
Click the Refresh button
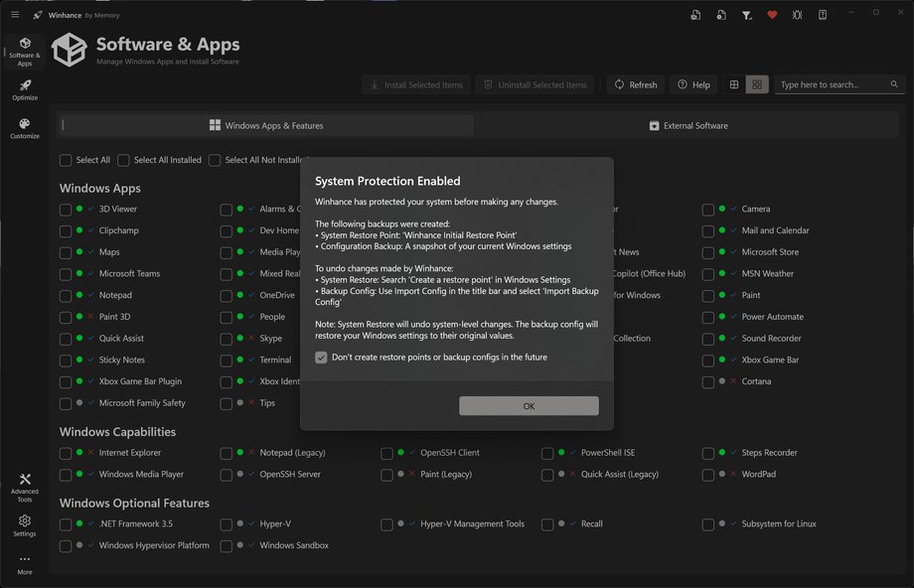[634, 85]
